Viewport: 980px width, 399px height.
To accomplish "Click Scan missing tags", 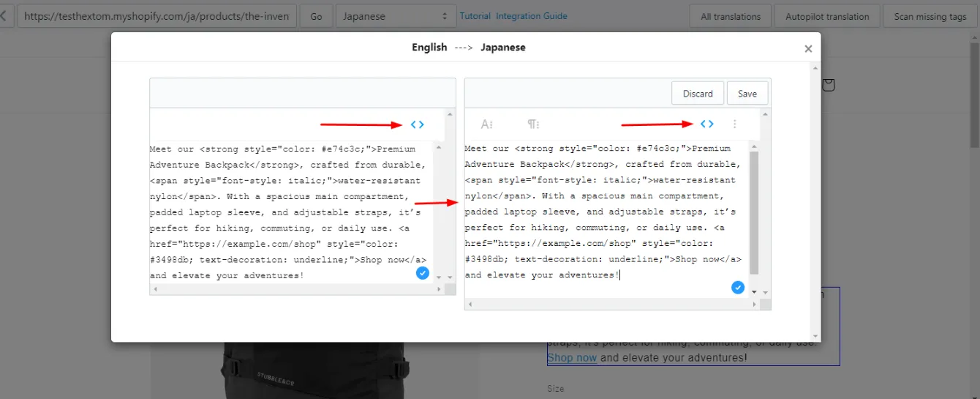I will (930, 16).
